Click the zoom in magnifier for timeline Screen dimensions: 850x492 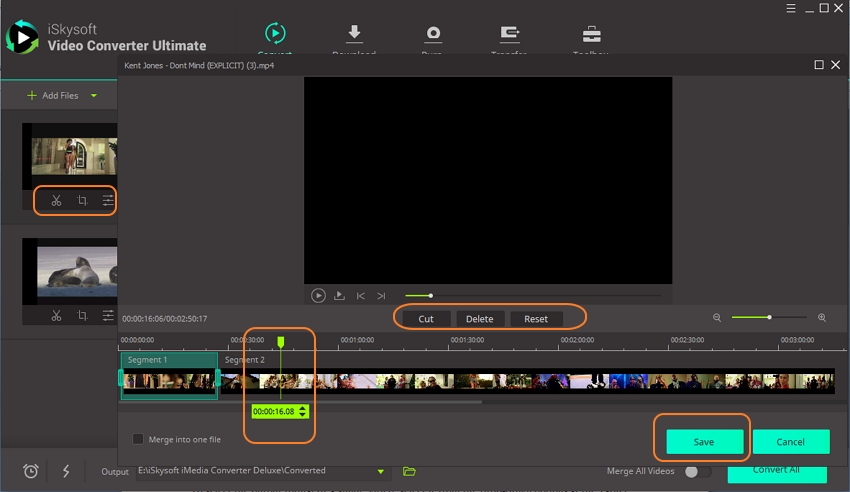pyautogui.click(x=822, y=318)
